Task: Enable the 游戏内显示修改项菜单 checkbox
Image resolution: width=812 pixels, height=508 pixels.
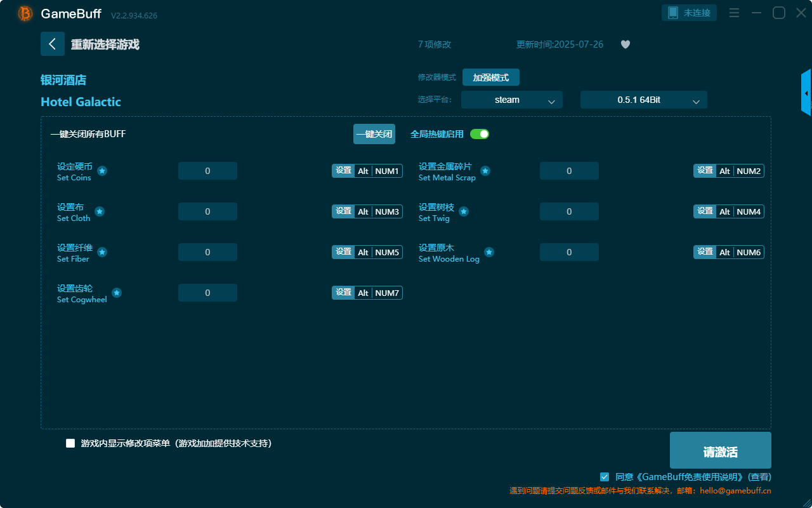Action: tap(70, 443)
